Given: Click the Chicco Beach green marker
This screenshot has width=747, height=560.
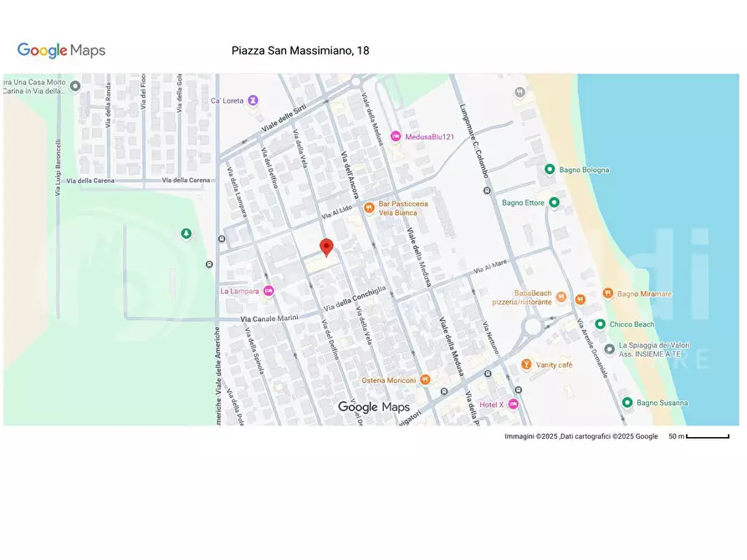Looking at the screenshot, I should tap(600, 324).
